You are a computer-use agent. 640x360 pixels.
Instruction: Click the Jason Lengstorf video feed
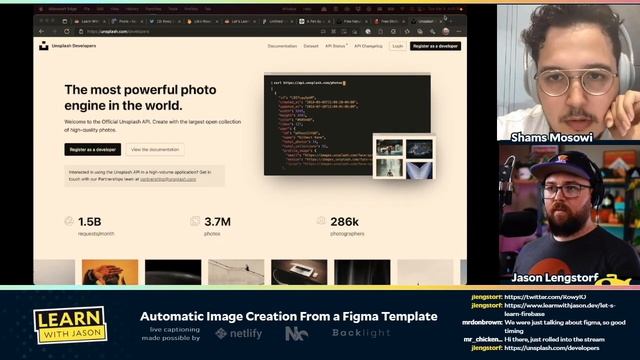click(569, 214)
